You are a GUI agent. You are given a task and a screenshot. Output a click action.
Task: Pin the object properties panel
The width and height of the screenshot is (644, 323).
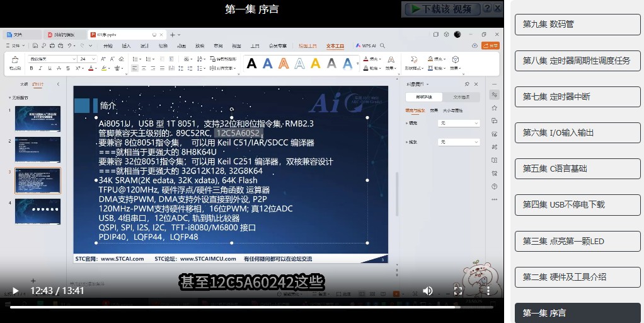[x=467, y=85]
